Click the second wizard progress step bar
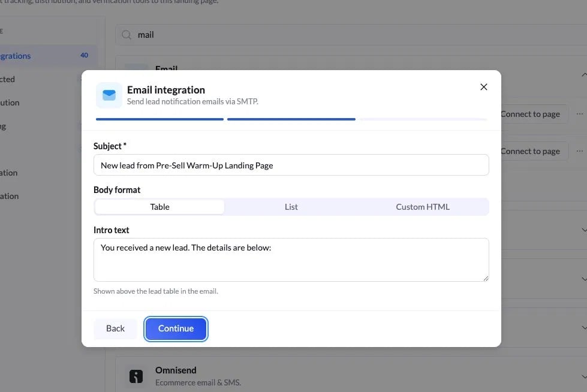 (x=291, y=119)
